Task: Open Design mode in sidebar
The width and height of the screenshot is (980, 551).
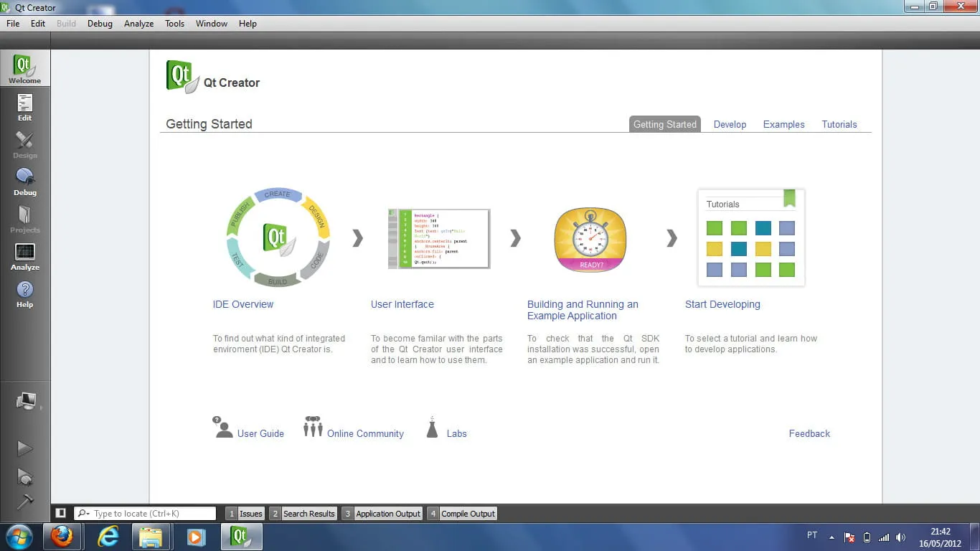Action: (x=25, y=143)
